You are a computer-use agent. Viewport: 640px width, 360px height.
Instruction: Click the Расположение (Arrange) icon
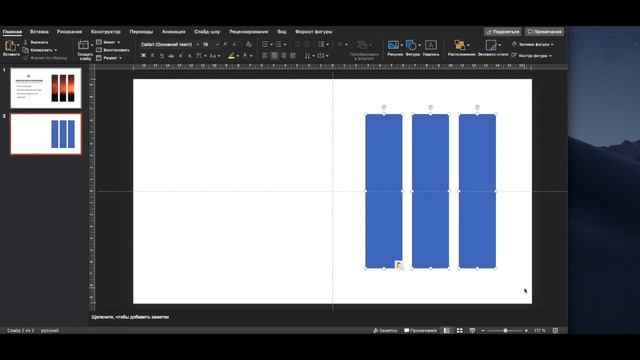(x=460, y=45)
